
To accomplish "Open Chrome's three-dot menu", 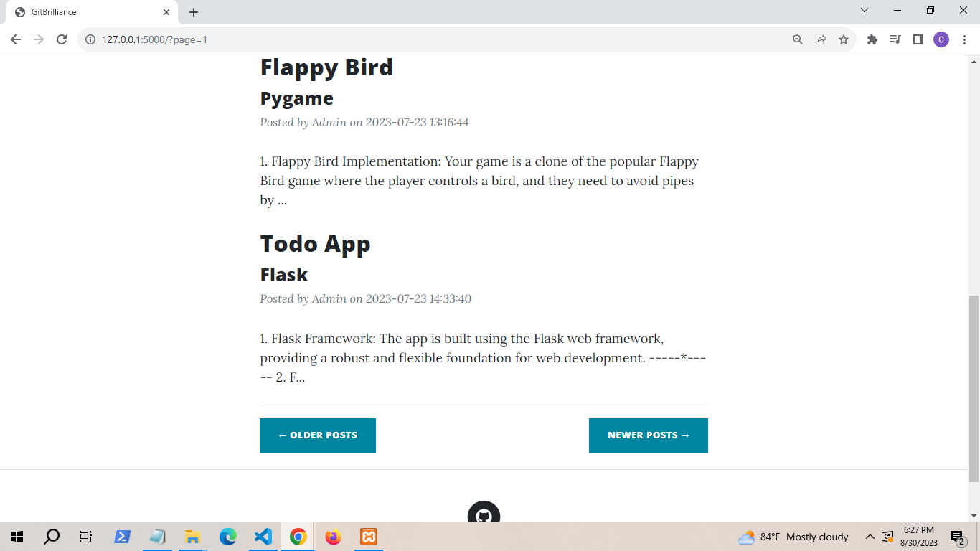I will tap(964, 39).
